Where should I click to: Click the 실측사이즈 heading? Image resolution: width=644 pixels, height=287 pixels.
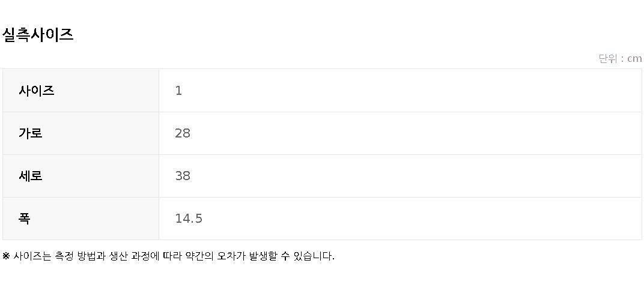tap(37, 34)
